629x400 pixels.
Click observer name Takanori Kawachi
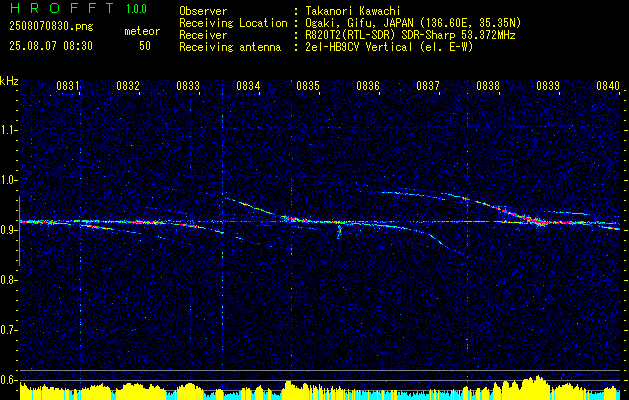point(352,11)
